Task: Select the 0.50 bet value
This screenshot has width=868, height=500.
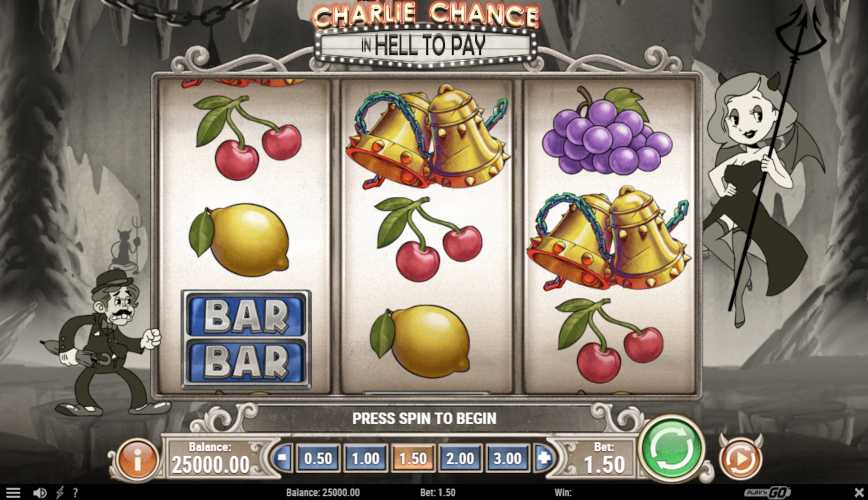Action: (x=318, y=458)
